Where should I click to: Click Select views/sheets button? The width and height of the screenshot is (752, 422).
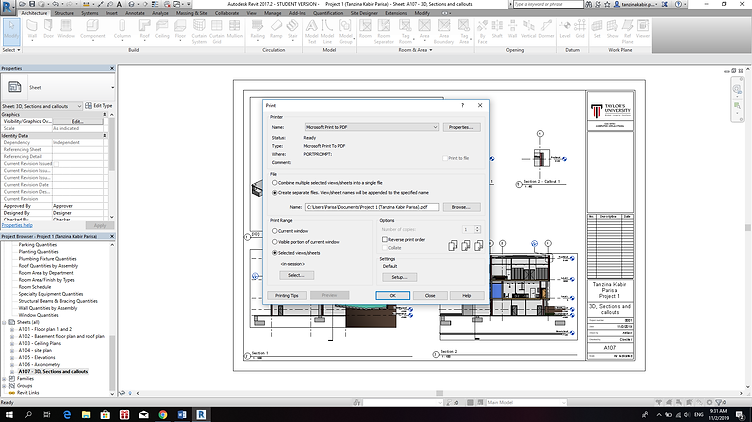(296, 275)
